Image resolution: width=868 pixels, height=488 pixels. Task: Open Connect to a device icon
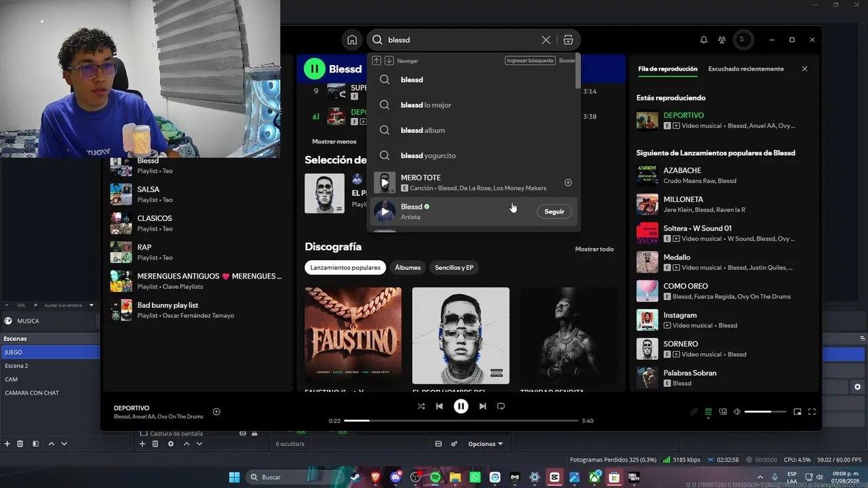[723, 411]
